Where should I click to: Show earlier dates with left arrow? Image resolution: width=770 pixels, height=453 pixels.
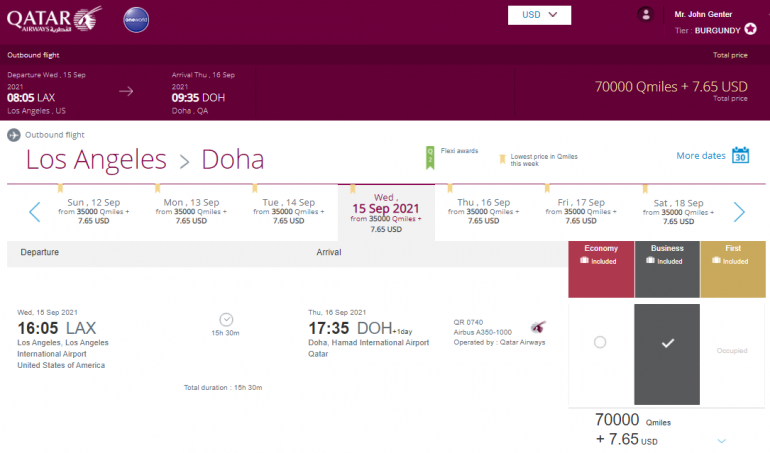[35, 211]
